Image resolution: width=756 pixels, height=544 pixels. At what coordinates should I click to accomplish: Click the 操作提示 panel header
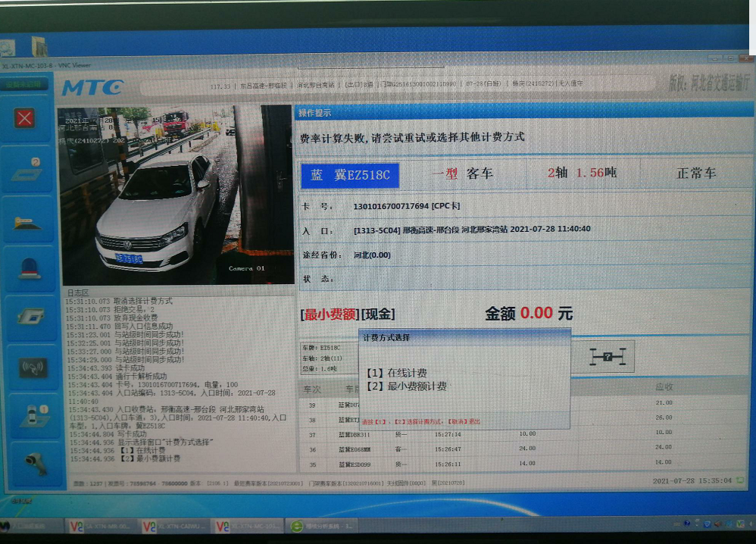click(x=524, y=113)
